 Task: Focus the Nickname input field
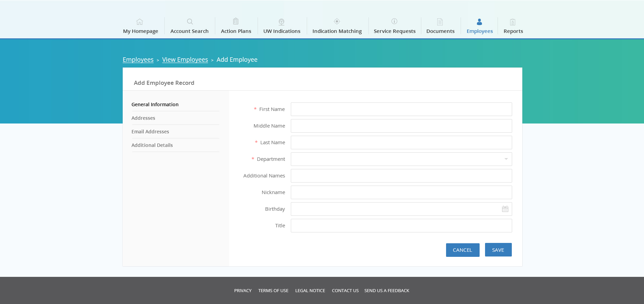coord(401,192)
